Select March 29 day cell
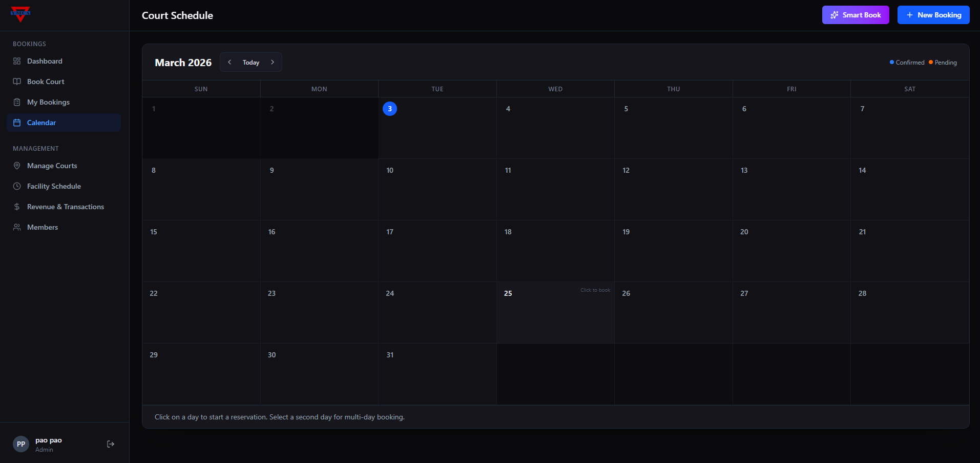980x463 pixels. click(x=201, y=374)
